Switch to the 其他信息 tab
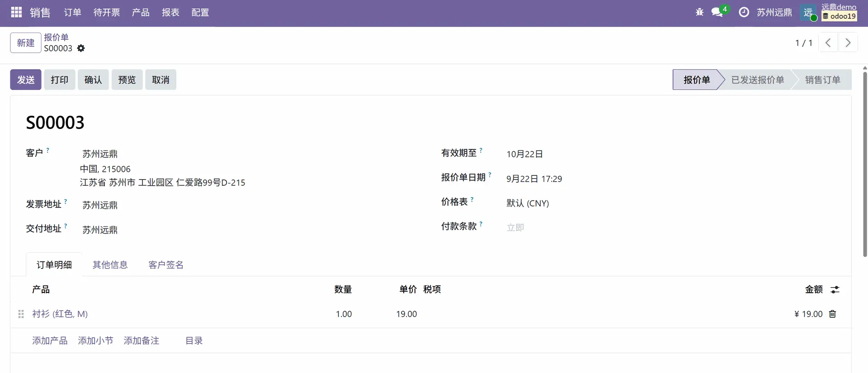Screen dimensions: 868x373 tap(110, 264)
